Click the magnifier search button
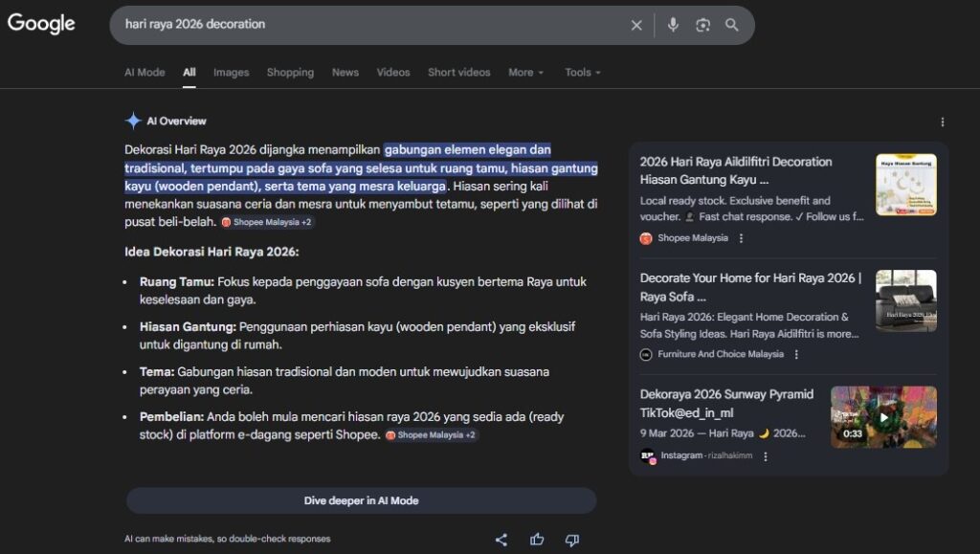 tap(732, 25)
